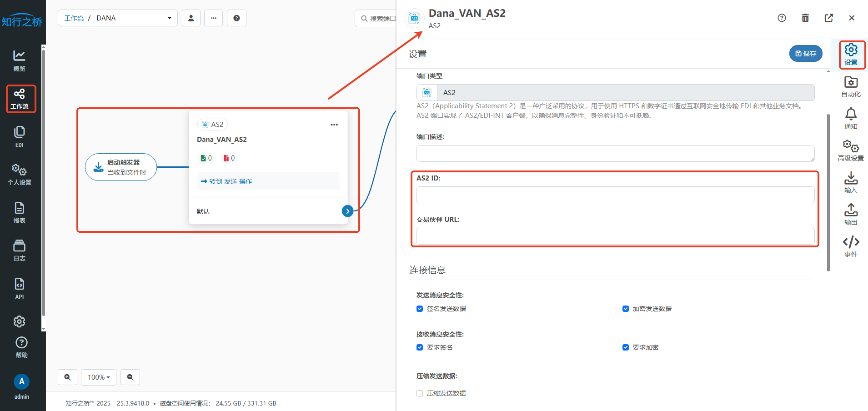The image size is (868, 411).
Task: Enable the 压缩发送数据 checkbox
Action: (420, 393)
